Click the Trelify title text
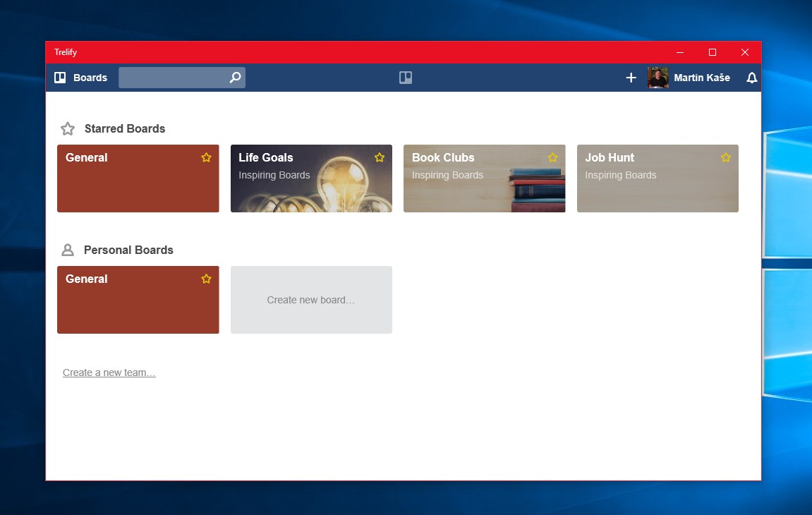The height and width of the screenshot is (515, 812). coord(65,52)
